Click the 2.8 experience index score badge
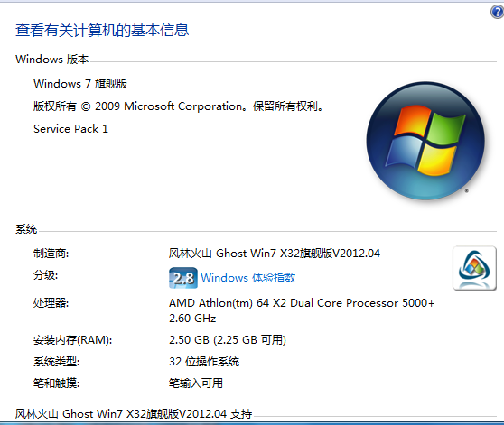This screenshot has width=504, height=425. click(182, 278)
